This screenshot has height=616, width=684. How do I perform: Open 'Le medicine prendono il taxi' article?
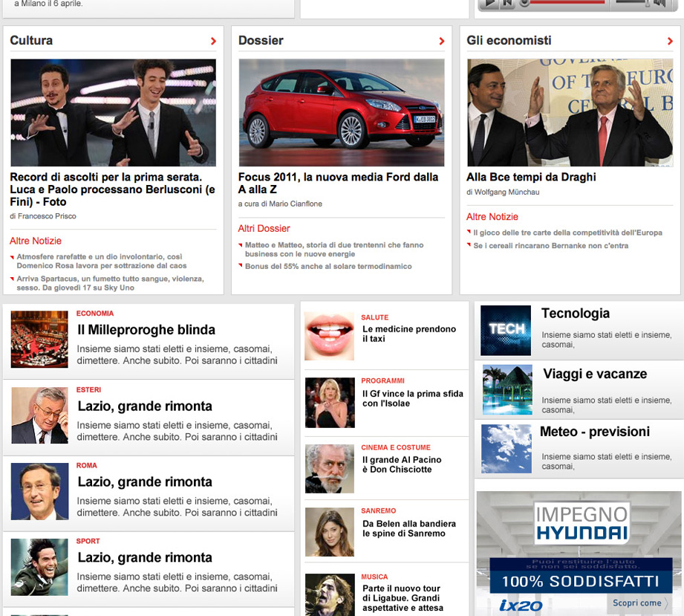click(409, 334)
